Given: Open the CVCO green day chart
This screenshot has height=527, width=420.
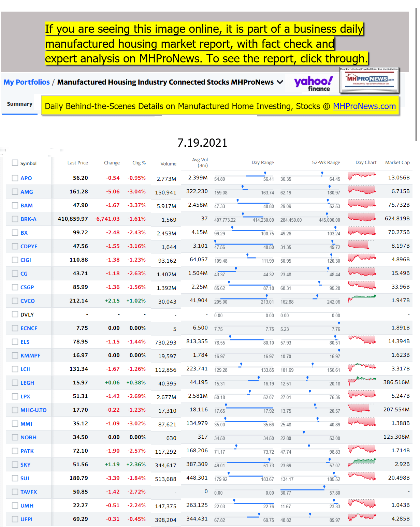Looking at the screenshot, I should (x=362, y=299).
